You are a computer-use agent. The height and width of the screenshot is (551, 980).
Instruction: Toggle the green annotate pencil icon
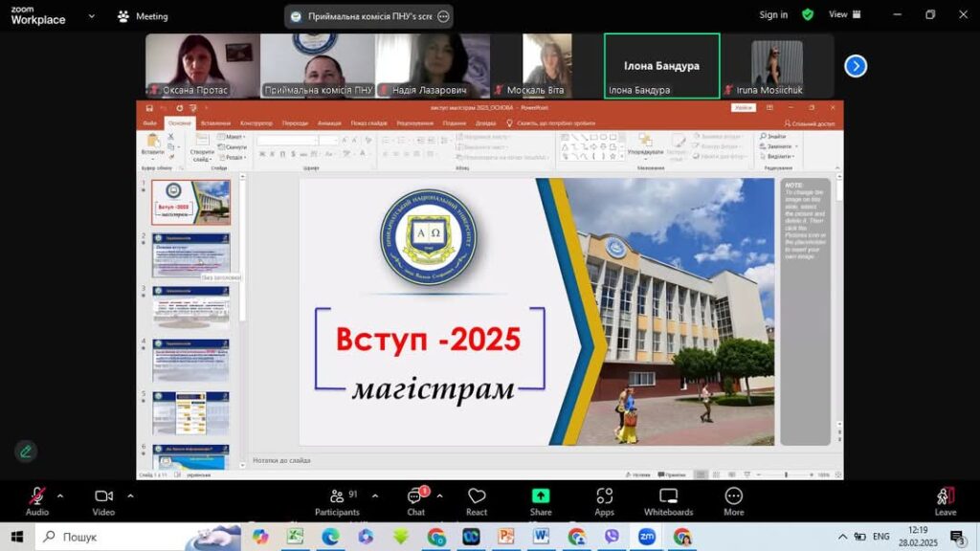coord(25,452)
